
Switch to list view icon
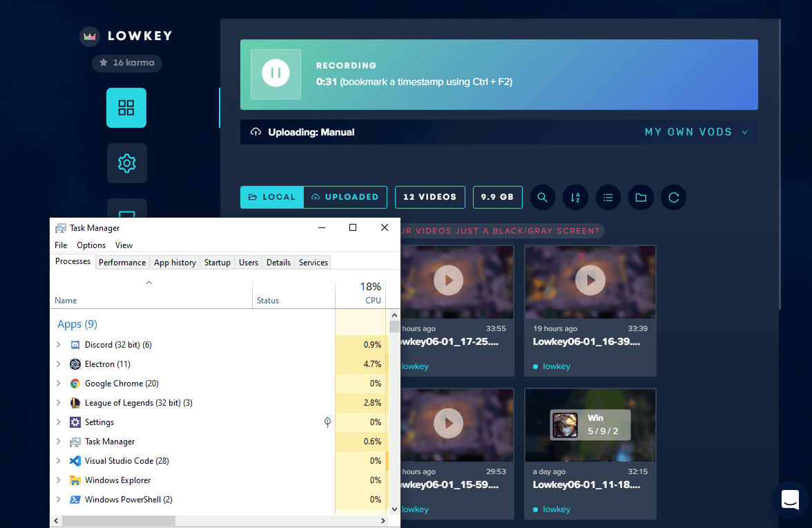[x=608, y=198]
